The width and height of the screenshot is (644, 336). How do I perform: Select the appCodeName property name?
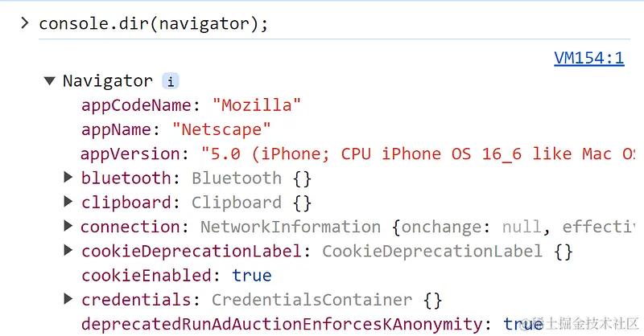136,105
